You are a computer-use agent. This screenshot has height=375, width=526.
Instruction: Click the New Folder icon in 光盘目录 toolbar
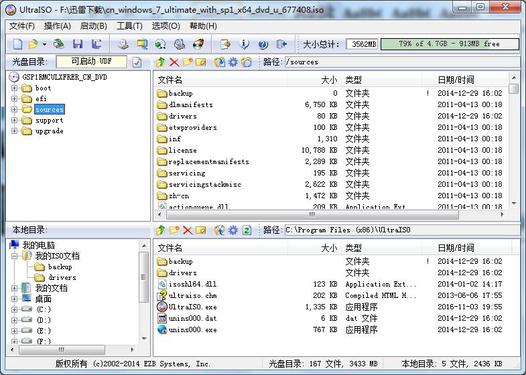click(187, 62)
